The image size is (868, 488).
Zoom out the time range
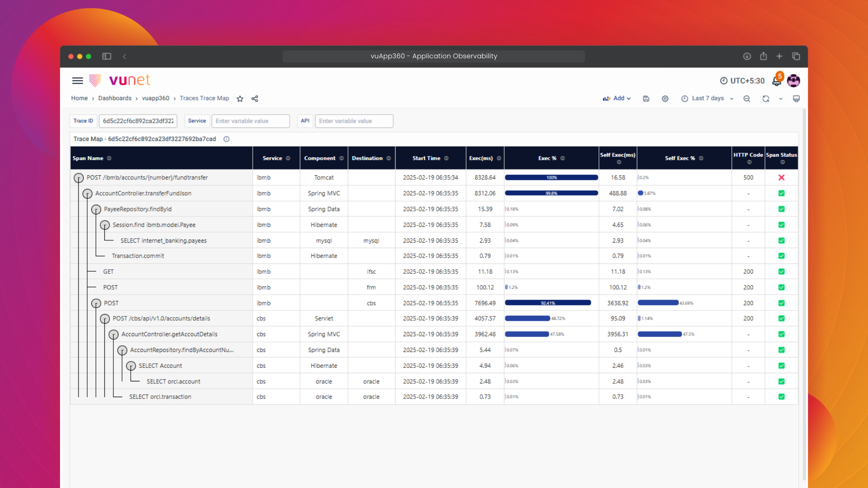pos(747,99)
